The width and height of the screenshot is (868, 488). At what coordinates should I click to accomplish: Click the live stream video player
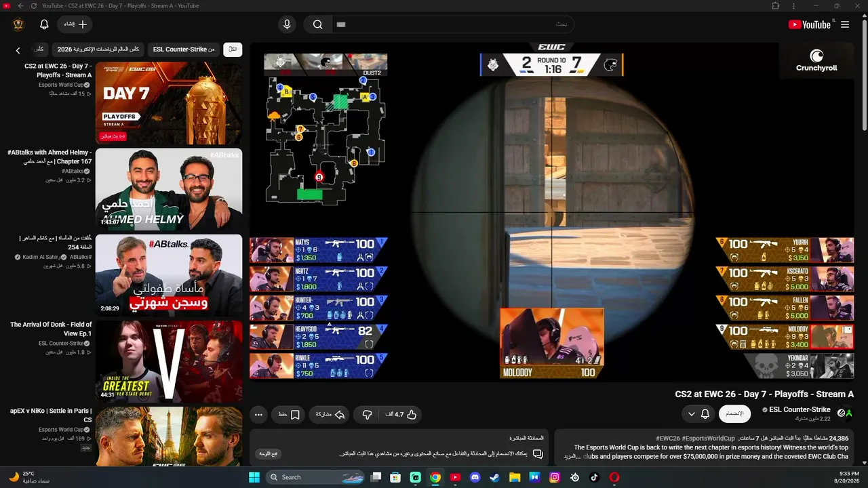(552, 212)
